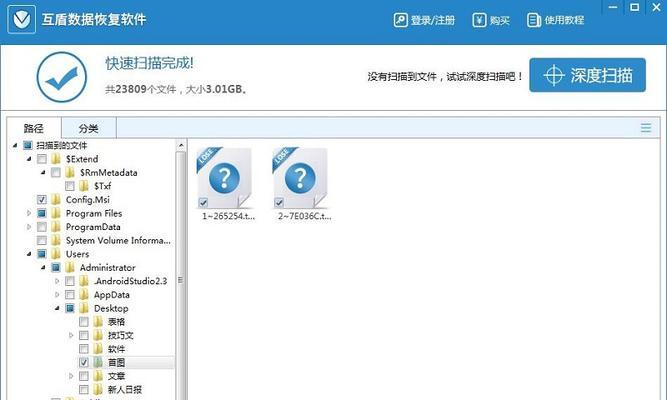
Task: Open the 登录/注册 link
Action: tap(424, 20)
